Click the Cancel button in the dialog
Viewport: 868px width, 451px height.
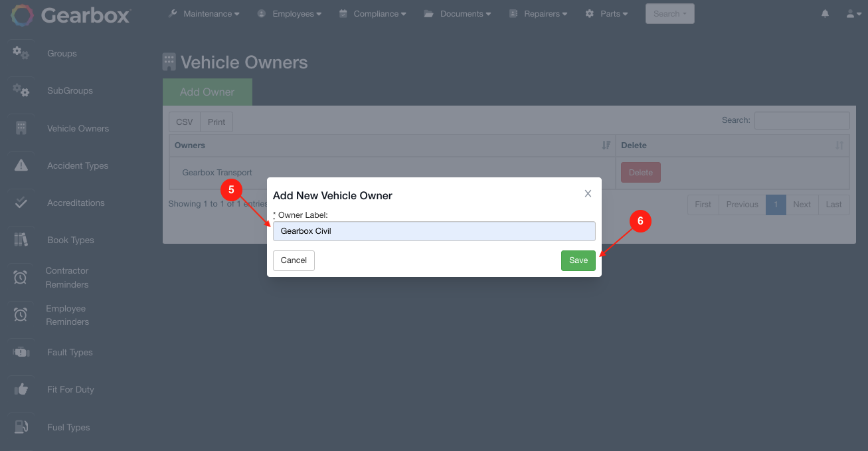click(294, 260)
